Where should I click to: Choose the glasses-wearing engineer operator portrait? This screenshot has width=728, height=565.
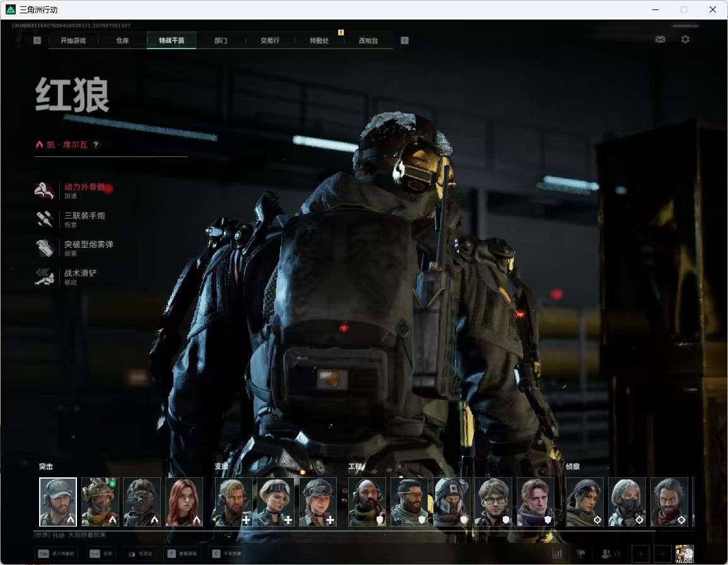493,502
